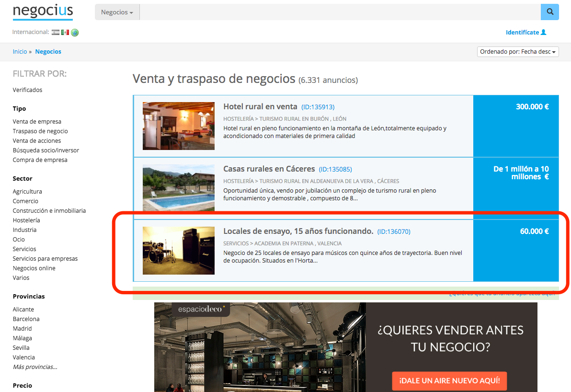571x392 pixels.
Task: Open the Hotel rural en venta listing title
Action: click(x=261, y=107)
